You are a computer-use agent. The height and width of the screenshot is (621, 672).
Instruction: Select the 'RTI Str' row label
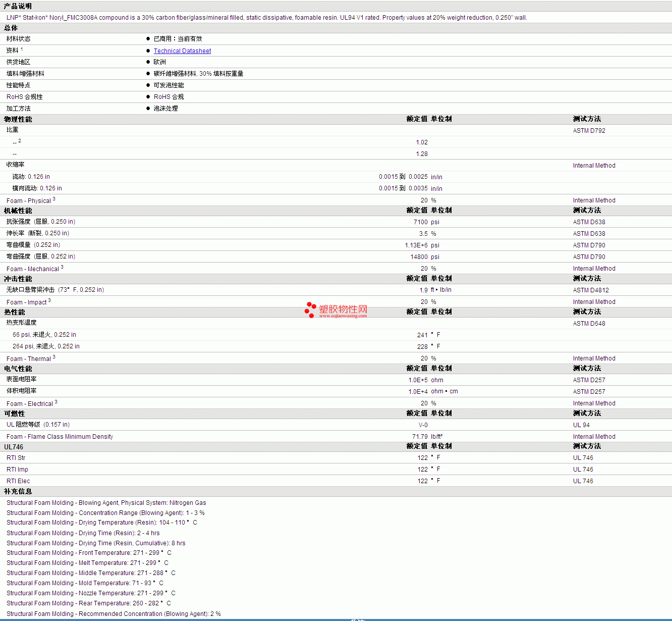point(16,458)
